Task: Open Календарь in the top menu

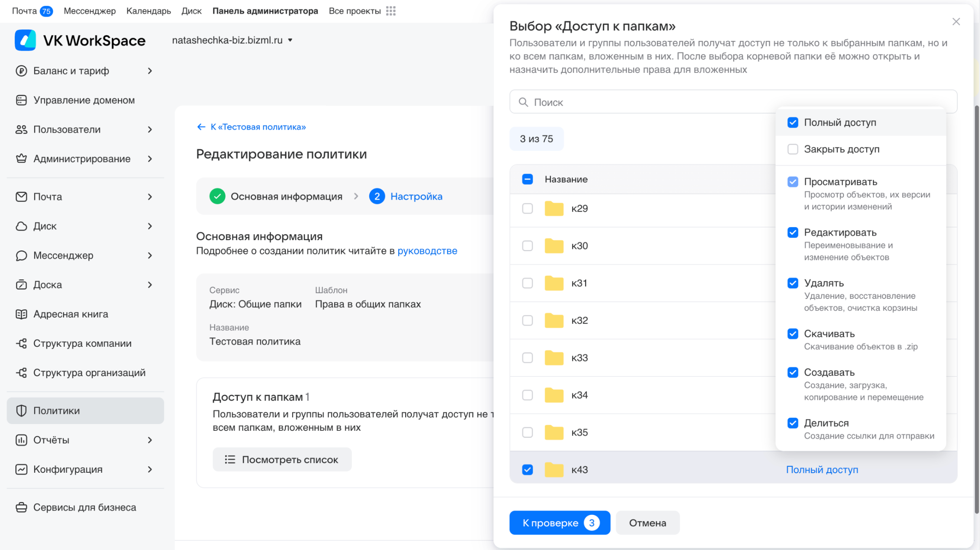Action: click(148, 11)
